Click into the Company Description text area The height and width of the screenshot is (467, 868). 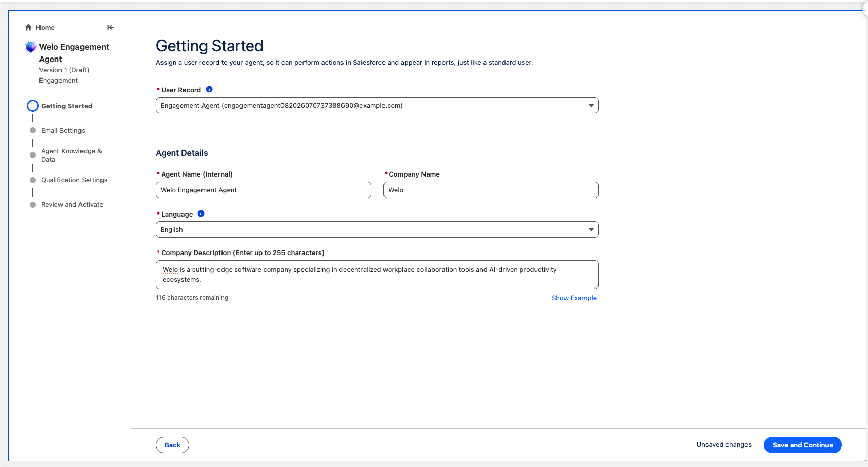377,275
